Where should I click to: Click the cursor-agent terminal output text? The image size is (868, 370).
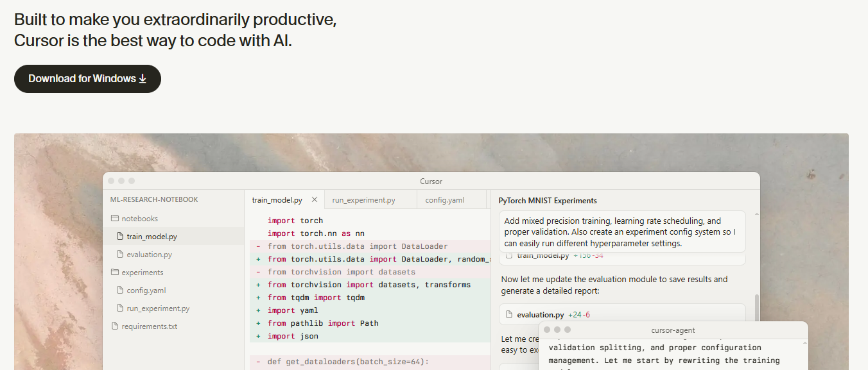[x=664, y=355]
